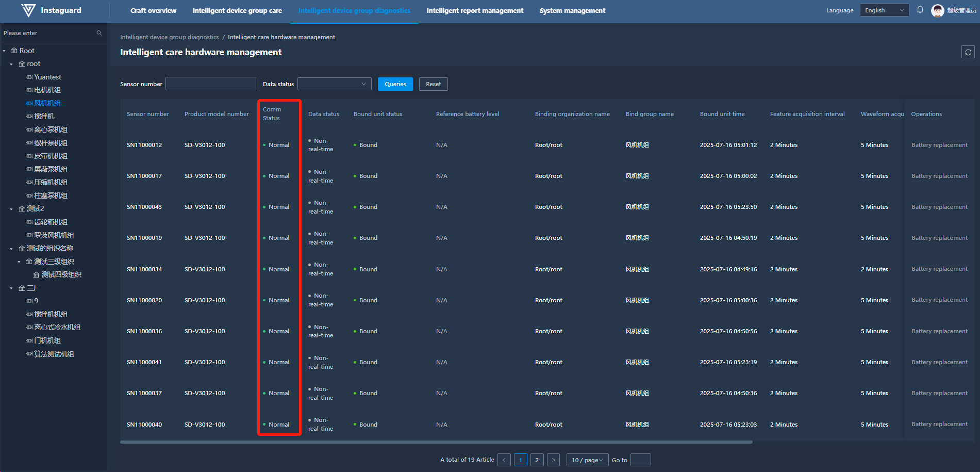Click the Queries button
Image resolution: width=980 pixels, height=472 pixels.
pyautogui.click(x=395, y=84)
